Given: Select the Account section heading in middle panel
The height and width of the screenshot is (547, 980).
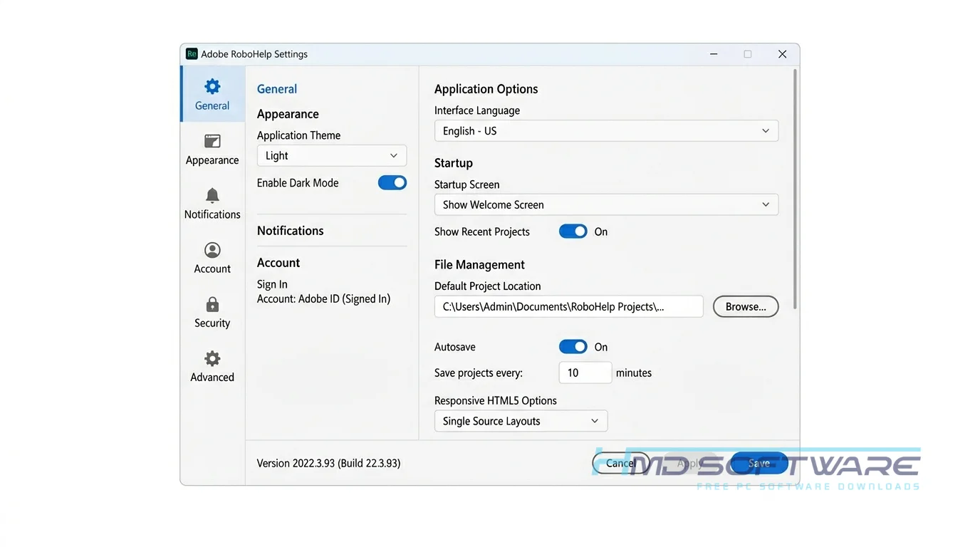Looking at the screenshot, I should click(x=278, y=263).
